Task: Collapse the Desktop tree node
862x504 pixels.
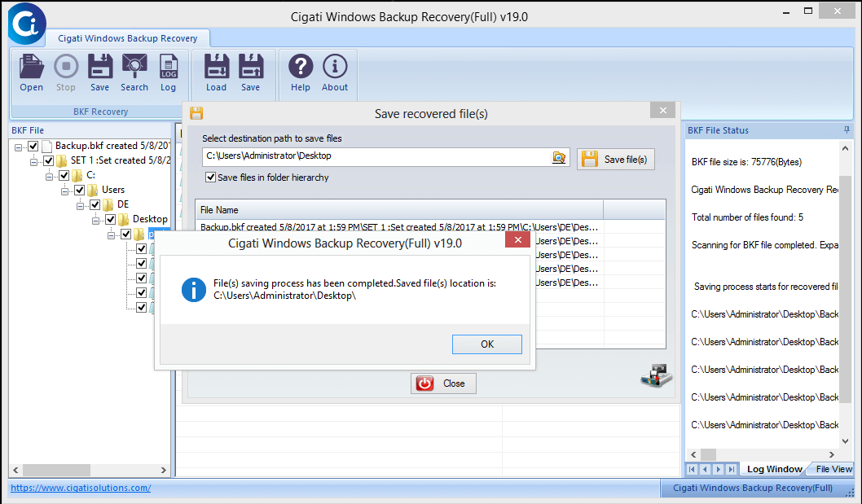Action: pos(95,221)
